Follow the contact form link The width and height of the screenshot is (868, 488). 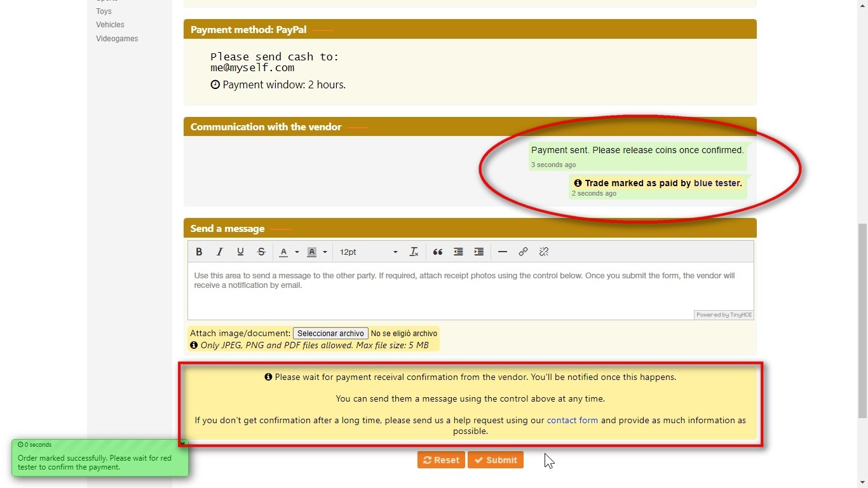572,420
